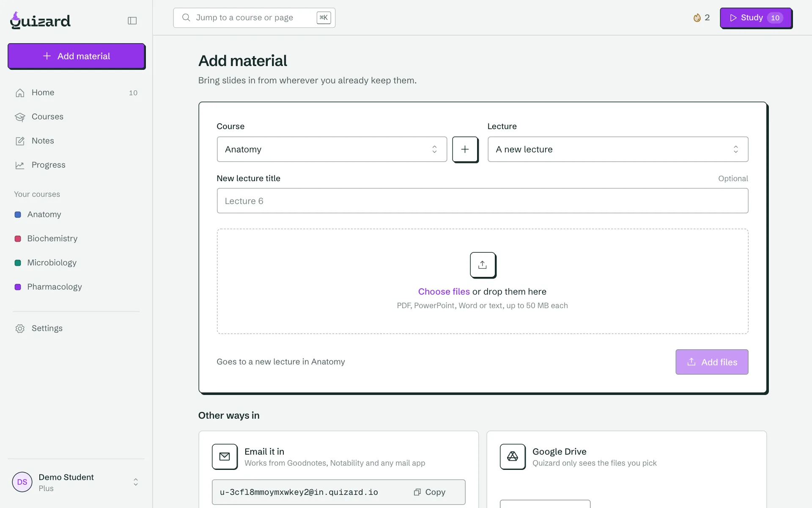Open the Lecture dropdown showing A new lecture
Screen dimensions: 812x508
click(x=618, y=149)
